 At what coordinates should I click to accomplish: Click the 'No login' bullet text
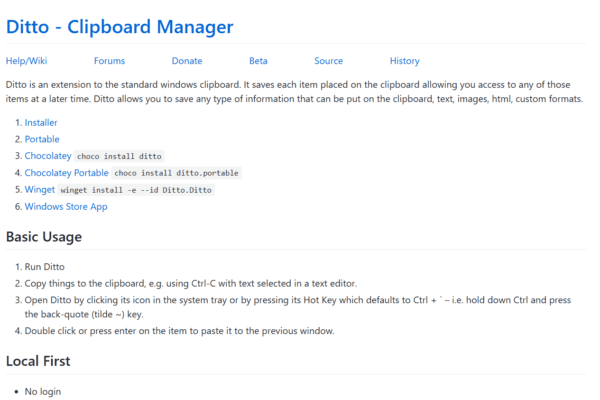(42, 391)
